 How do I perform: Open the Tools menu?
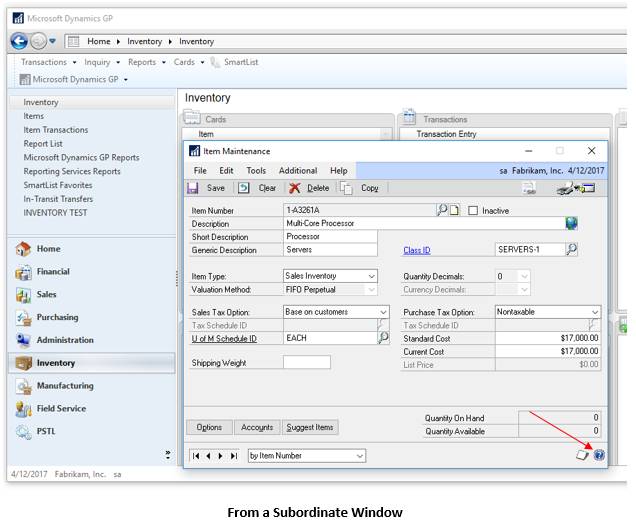(x=256, y=171)
